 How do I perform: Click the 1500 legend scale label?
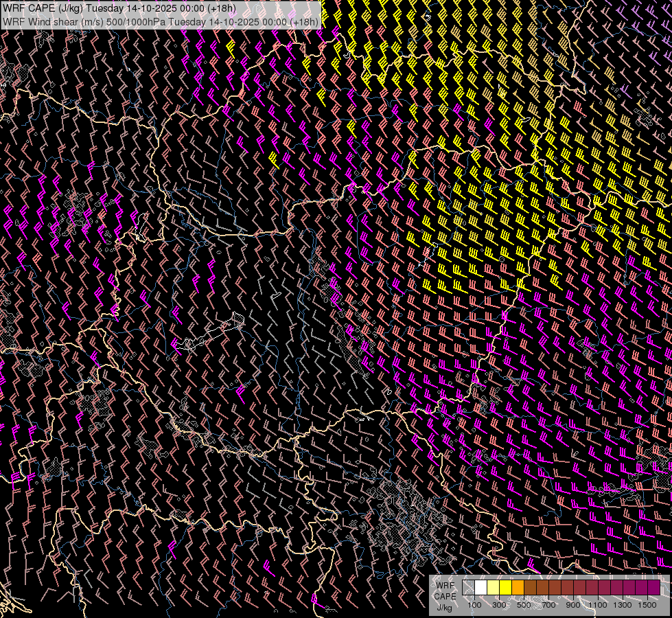647,605
